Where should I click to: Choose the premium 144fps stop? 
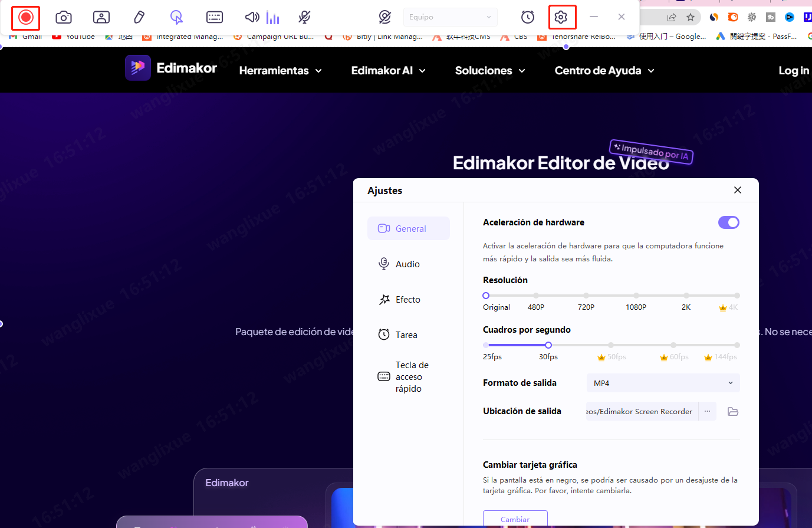(x=737, y=345)
